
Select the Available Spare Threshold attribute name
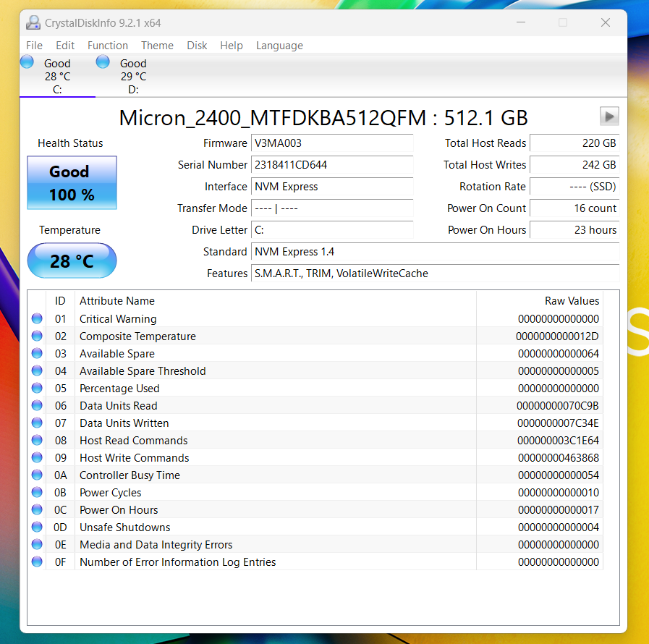coord(143,370)
